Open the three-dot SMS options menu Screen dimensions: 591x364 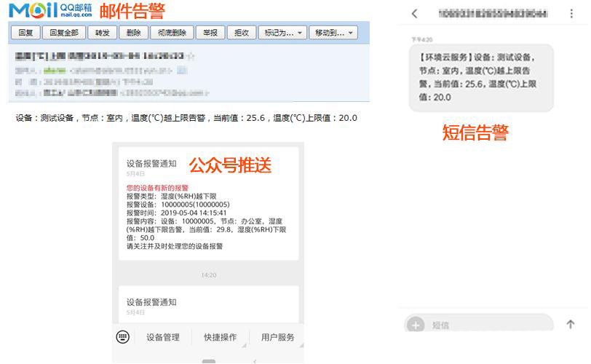click(571, 14)
